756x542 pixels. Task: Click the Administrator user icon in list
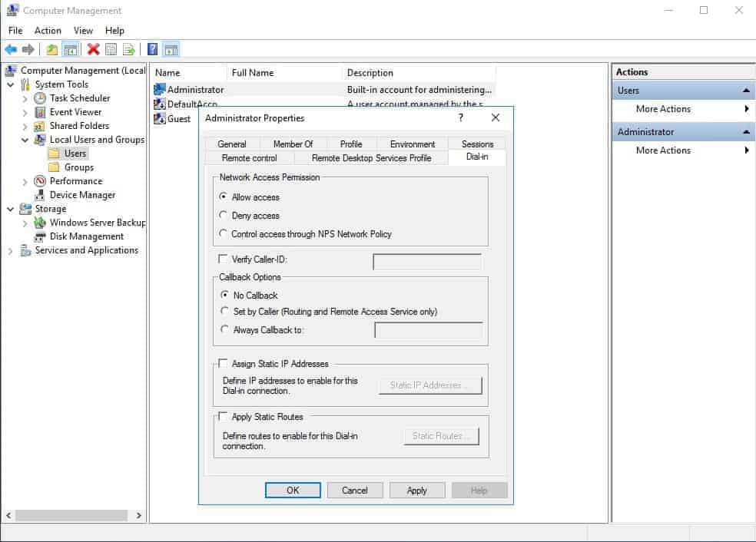tap(160, 90)
